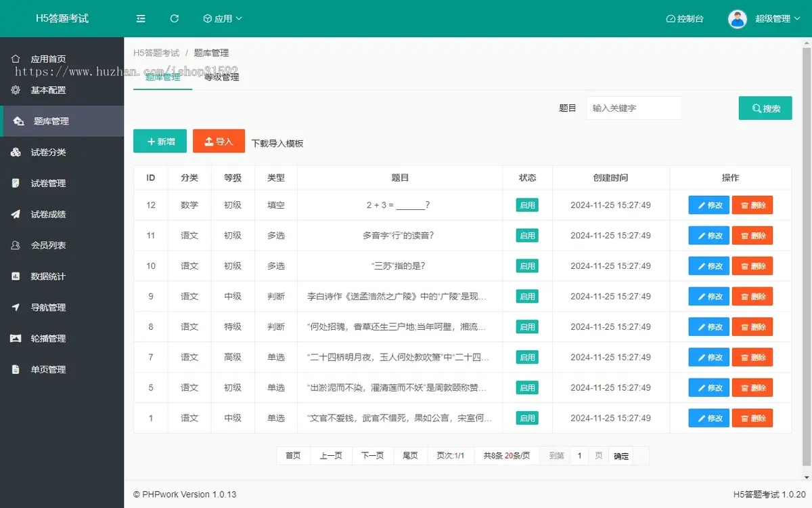This screenshot has height=508, width=812.
Task: Edit the 多音字"行"的读音 question row
Action: [708, 236]
